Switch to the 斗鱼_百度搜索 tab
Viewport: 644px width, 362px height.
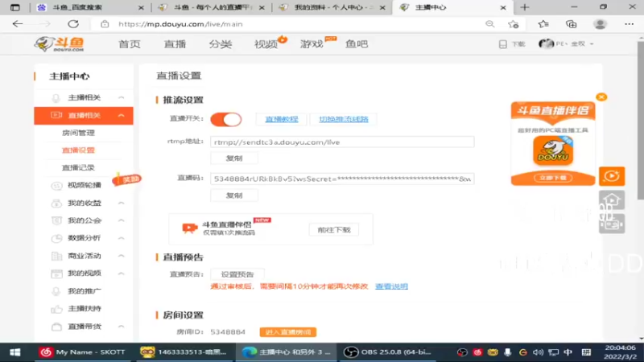(90, 7)
